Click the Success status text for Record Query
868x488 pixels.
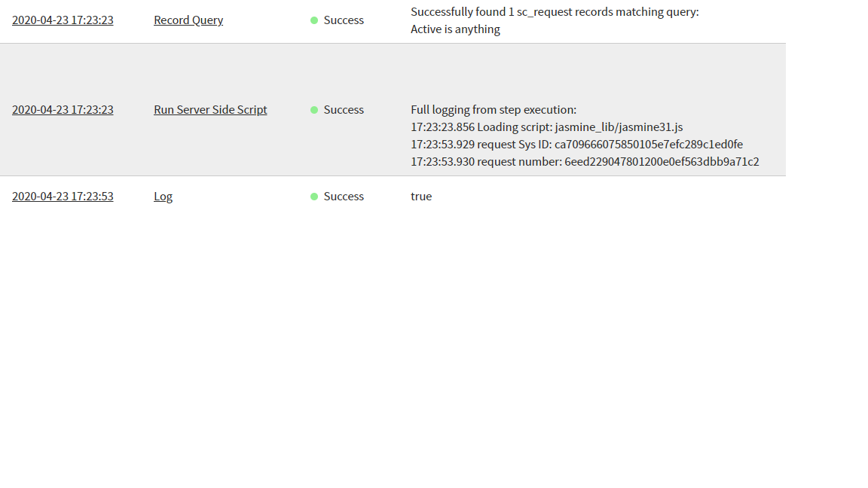(344, 20)
